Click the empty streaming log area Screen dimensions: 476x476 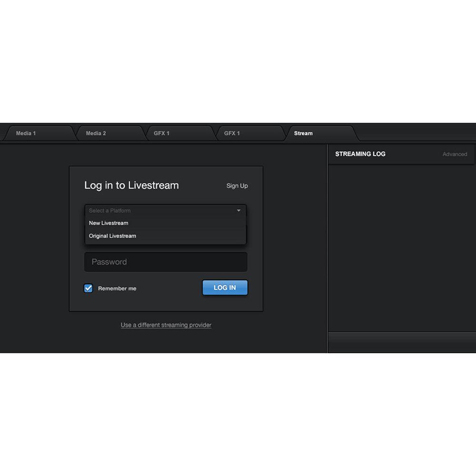tap(401, 238)
